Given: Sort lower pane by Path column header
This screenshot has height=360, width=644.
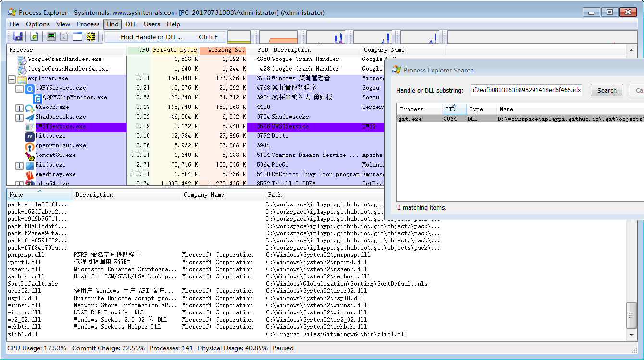Looking at the screenshot, I should [x=325, y=195].
